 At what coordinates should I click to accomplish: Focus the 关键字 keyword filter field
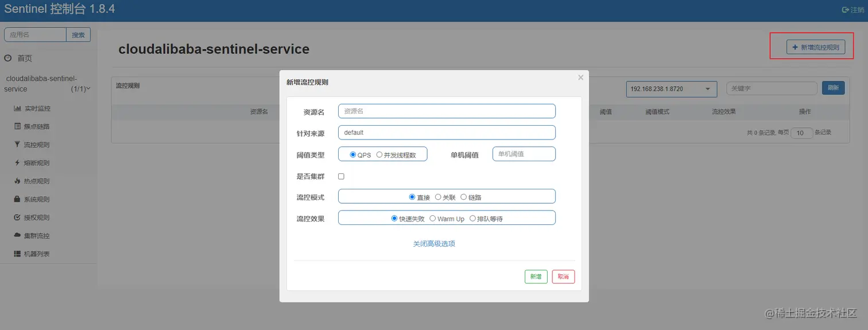point(772,88)
